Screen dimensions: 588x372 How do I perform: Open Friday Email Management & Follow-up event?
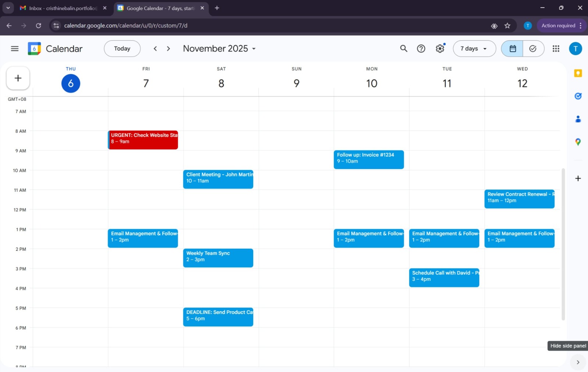(x=143, y=238)
